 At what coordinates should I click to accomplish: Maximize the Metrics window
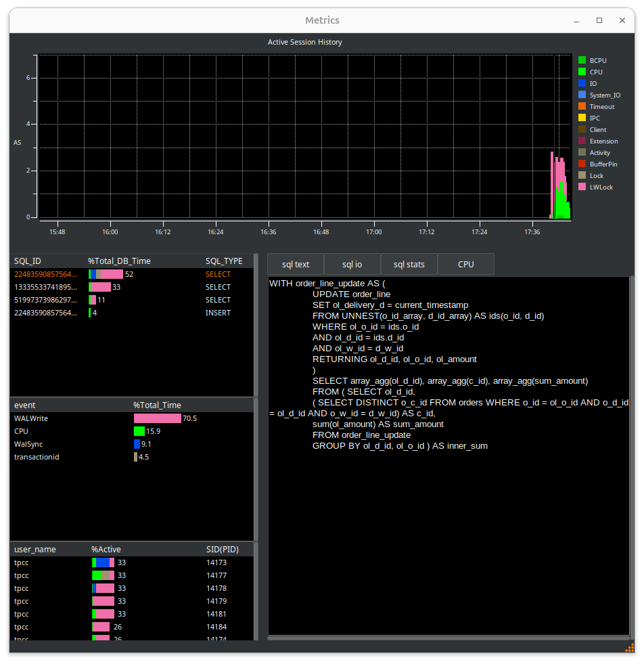pyautogui.click(x=599, y=20)
